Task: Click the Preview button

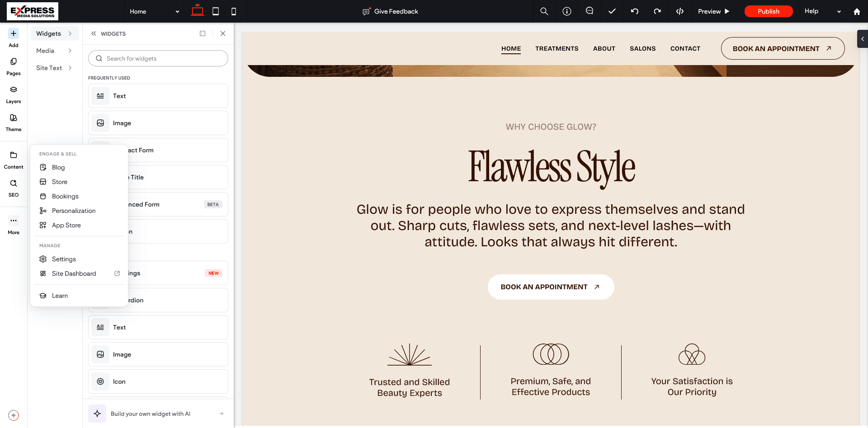Action: (x=713, y=11)
